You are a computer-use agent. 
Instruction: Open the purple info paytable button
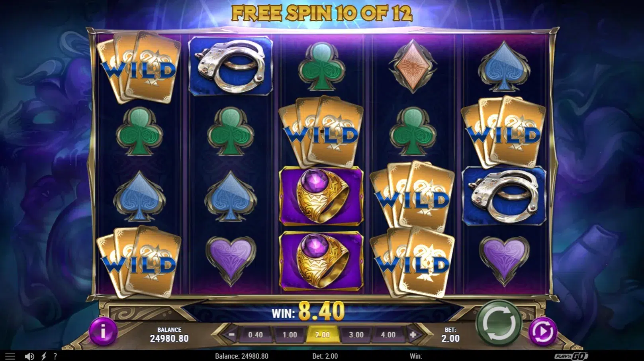[x=103, y=331]
